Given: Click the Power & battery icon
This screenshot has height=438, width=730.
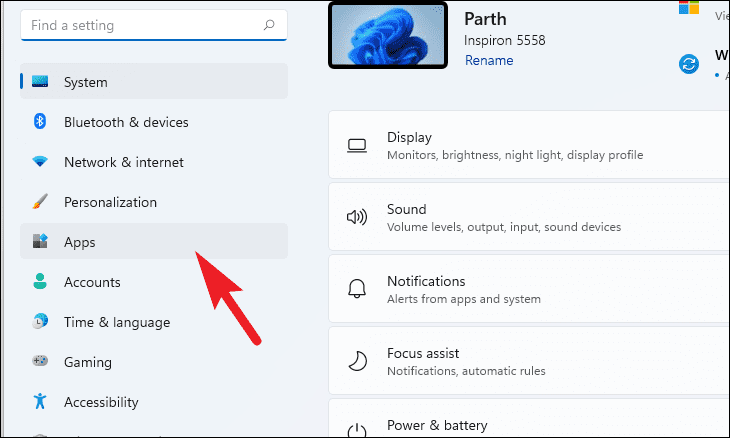Looking at the screenshot, I should pos(357,430).
